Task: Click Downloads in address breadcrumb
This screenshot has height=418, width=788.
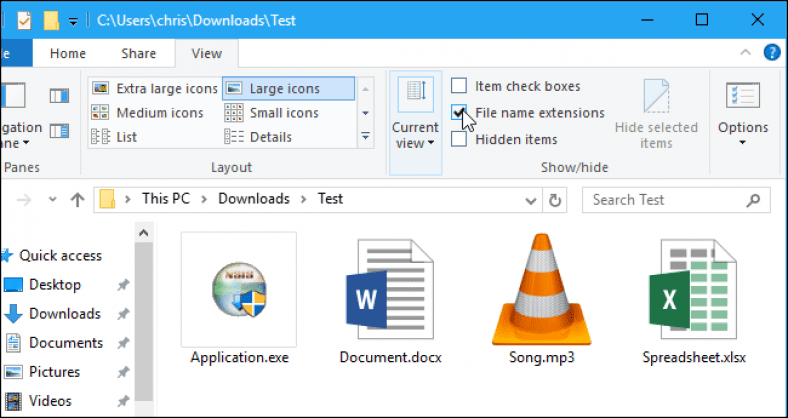Action: [254, 199]
